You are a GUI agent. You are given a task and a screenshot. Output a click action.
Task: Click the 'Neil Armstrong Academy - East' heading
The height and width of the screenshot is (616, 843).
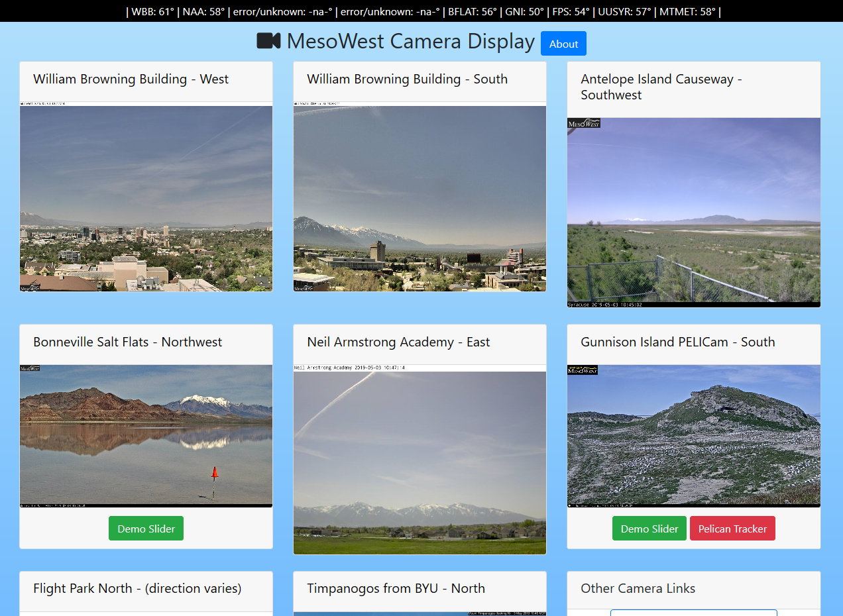(x=398, y=342)
